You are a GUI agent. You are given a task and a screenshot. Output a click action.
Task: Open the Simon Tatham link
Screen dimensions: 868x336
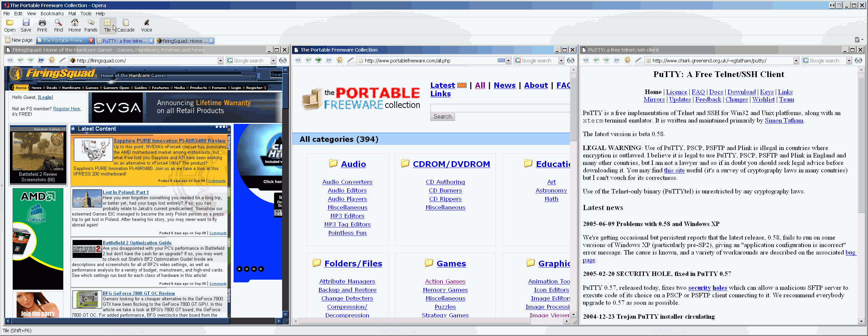[784, 120]
